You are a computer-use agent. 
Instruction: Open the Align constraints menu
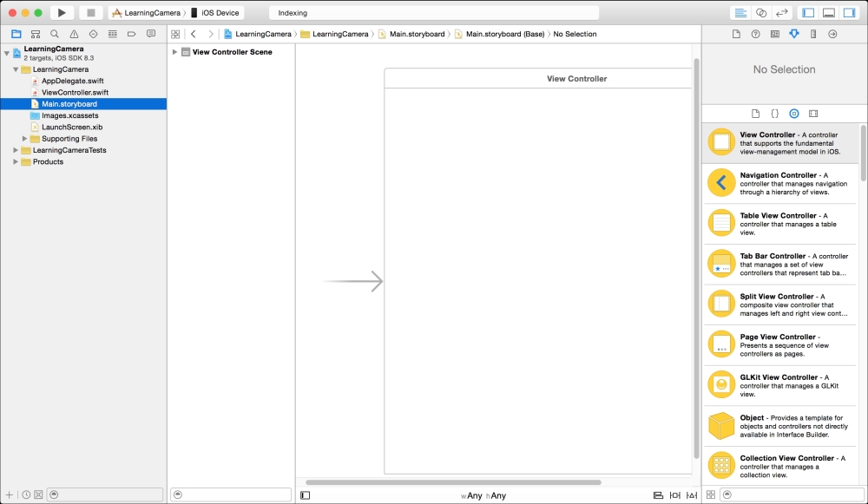(658, 495)
